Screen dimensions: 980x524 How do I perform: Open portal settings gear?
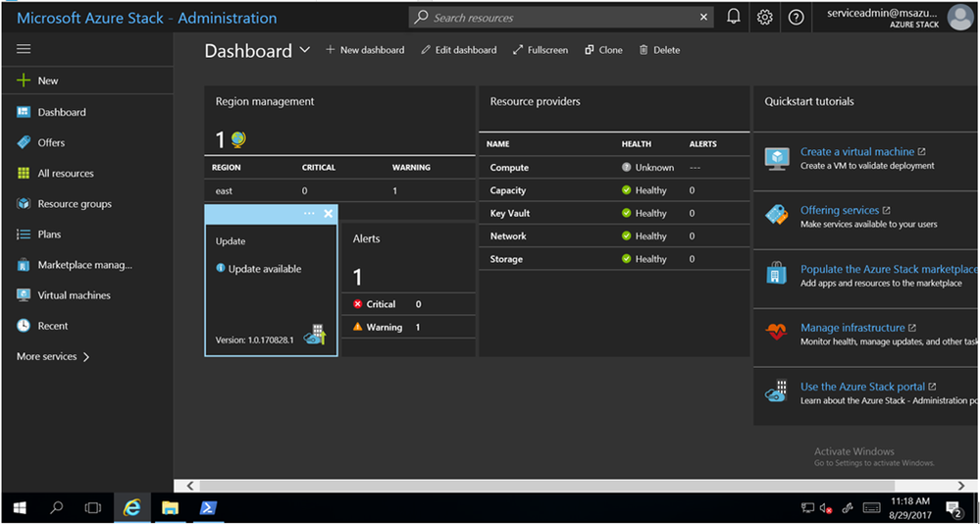pos(764,18)
